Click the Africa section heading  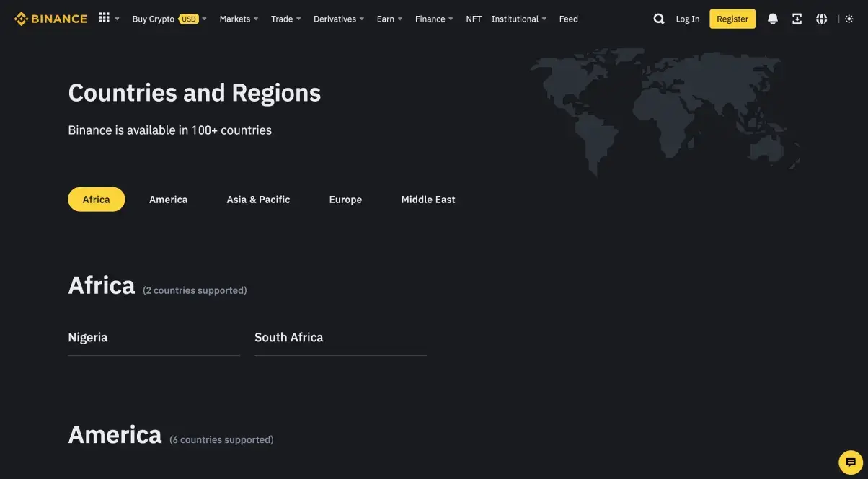[x=102, y=285]
